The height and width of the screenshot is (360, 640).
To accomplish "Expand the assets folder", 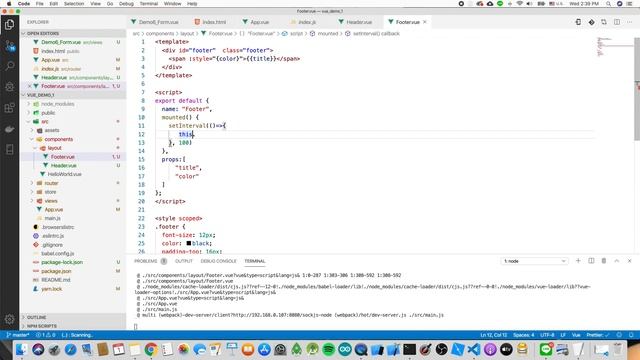I will pyautogui.click(x=51, y=131).
